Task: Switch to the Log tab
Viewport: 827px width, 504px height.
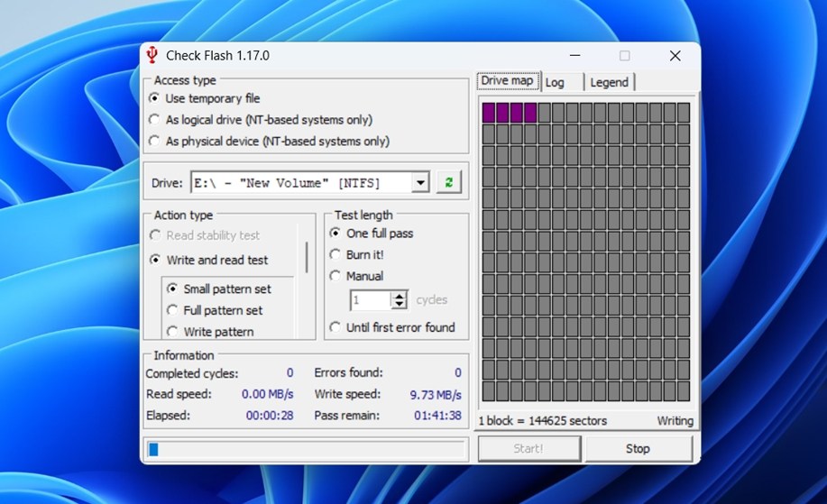Action: 556,82
